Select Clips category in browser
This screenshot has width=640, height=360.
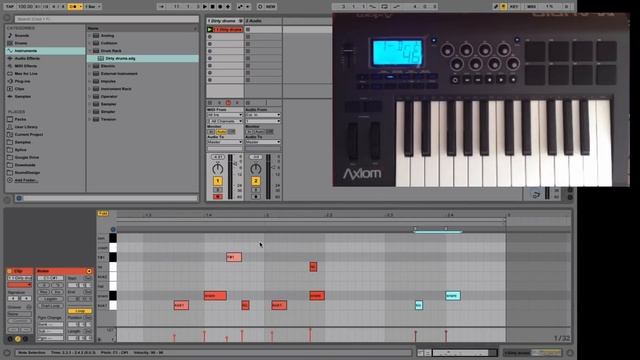pos(19,89)
